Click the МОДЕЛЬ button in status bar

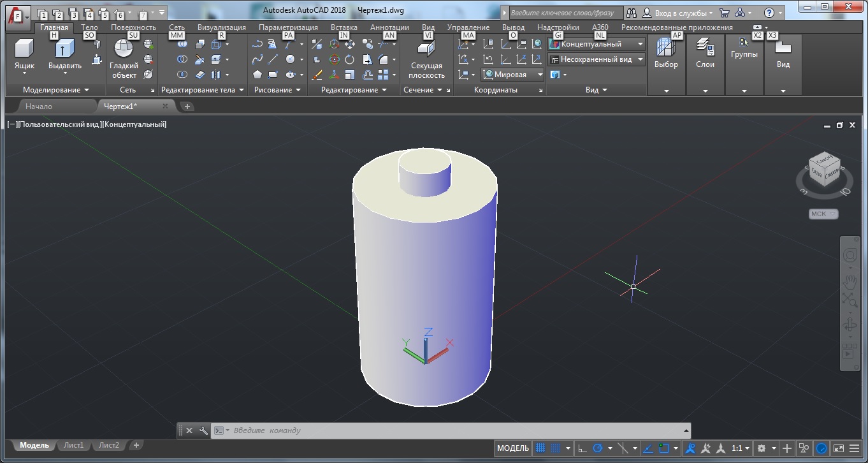512,448
